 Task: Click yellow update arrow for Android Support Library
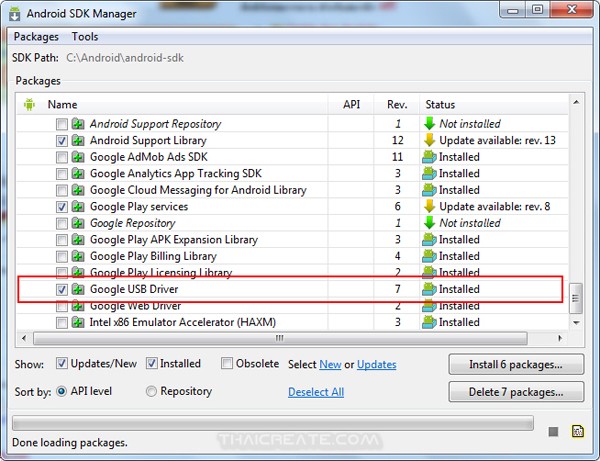pyautogui.click(x=429, y=140)
